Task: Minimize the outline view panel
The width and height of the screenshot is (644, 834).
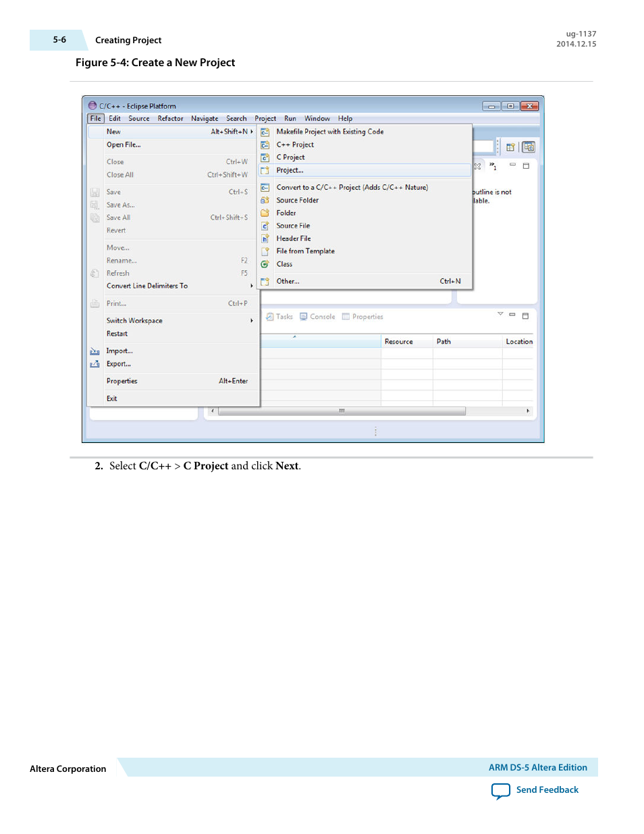Action: click(x=512, y=165)
